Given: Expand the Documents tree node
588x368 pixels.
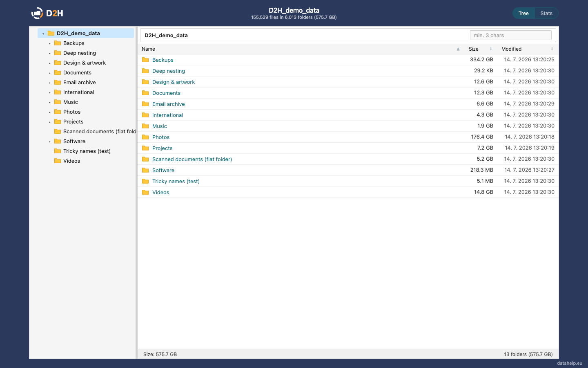Looking at the screenshot, I should point(50,73).
